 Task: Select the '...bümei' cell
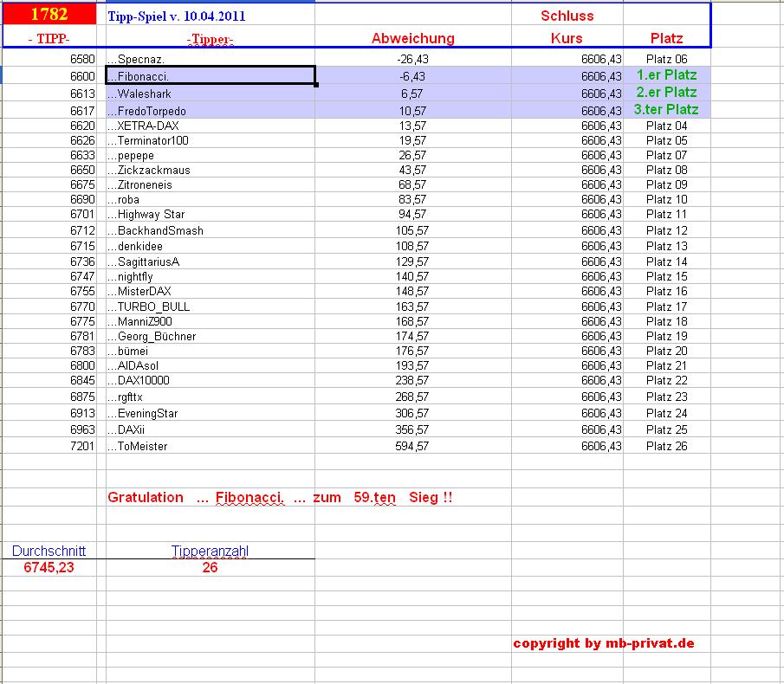coord(211,351)
